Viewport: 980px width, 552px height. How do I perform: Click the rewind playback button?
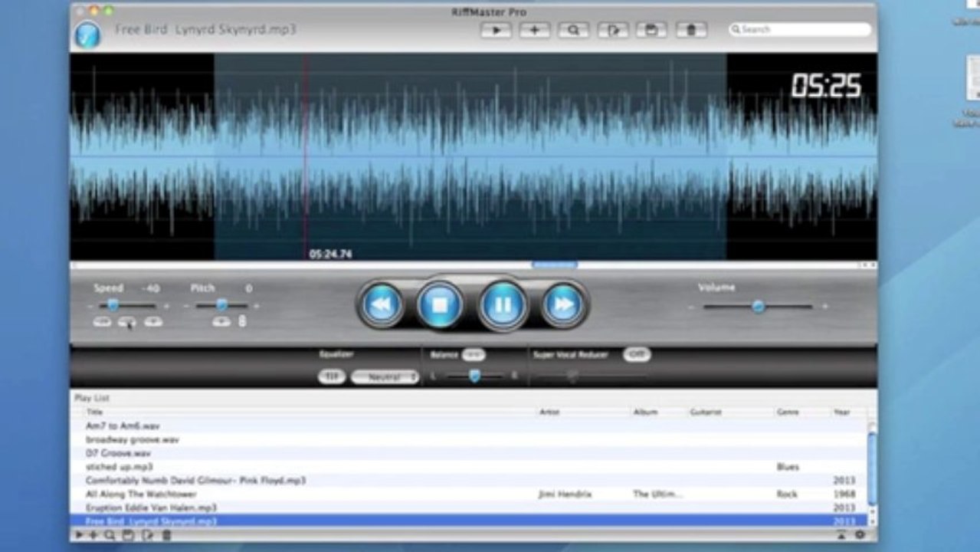[381, 305]
